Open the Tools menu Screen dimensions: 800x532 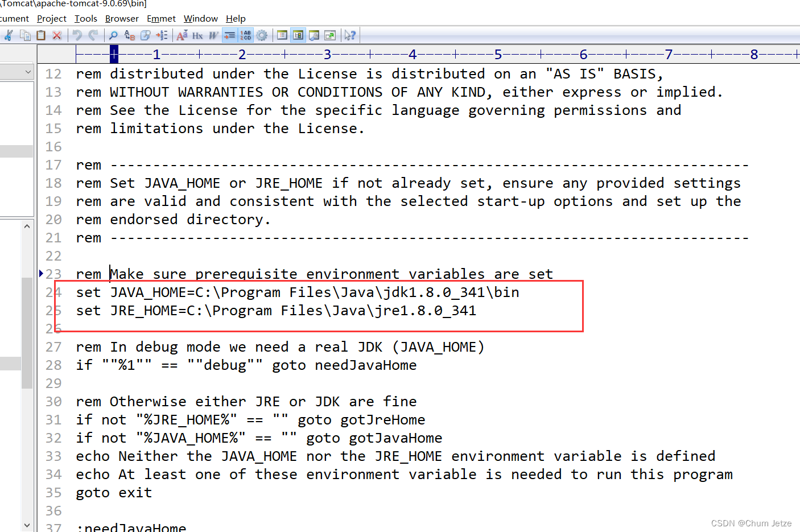coord(85,18)
